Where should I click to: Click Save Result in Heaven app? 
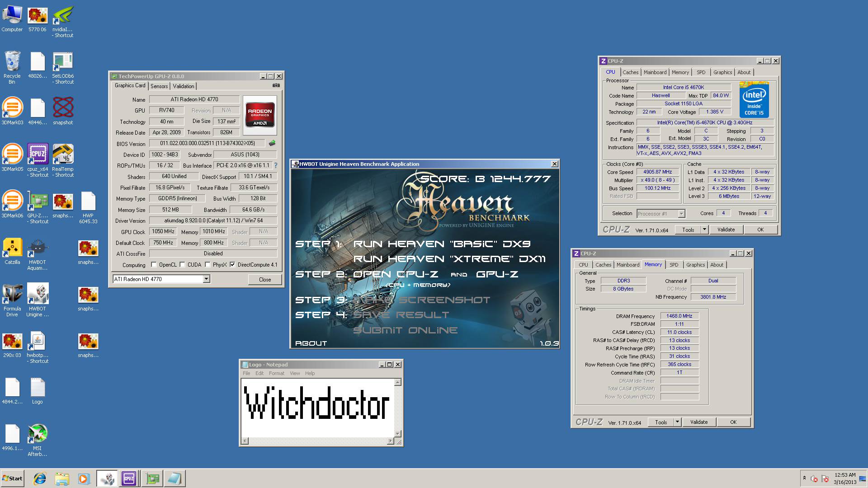[x=401, y=315]
